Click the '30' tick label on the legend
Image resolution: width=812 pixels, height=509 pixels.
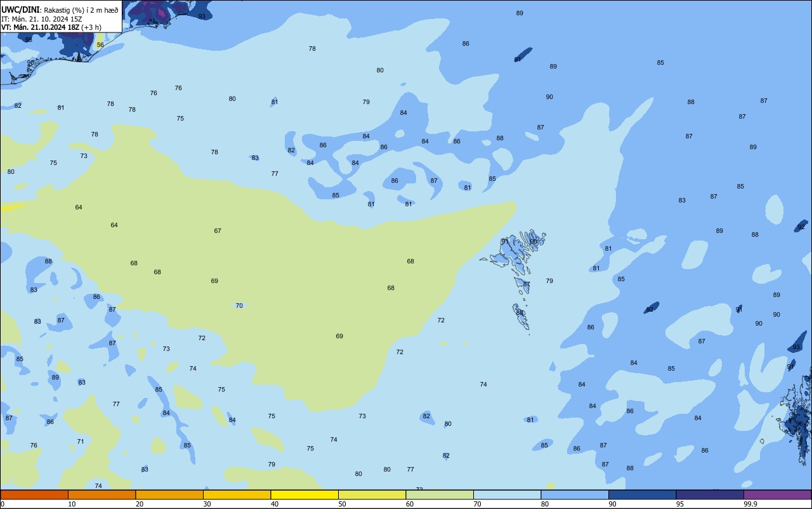click(207, 504)
